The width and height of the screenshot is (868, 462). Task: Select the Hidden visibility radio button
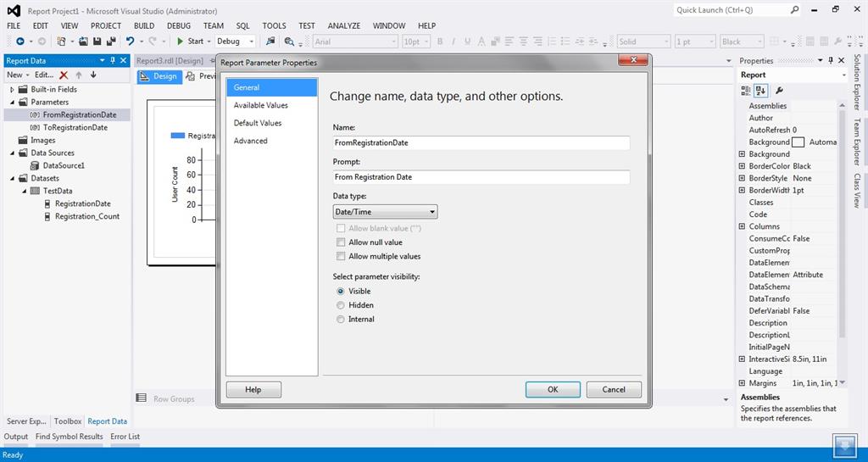(341, 305)
